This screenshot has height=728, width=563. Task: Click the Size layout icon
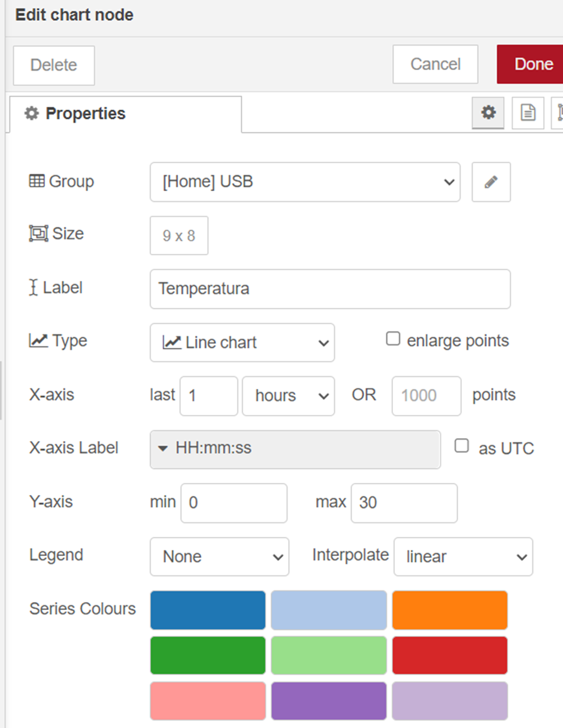38,234
